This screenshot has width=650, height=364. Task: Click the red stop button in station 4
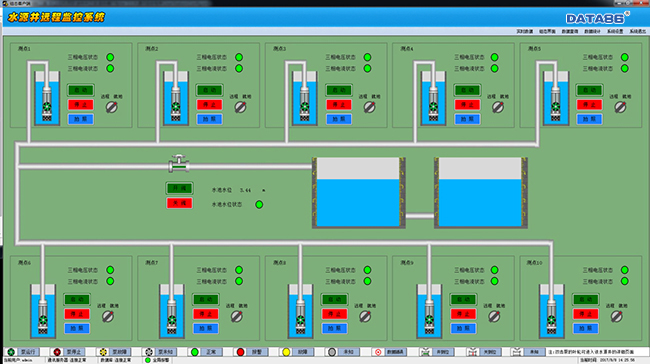(x=467, y=104)
